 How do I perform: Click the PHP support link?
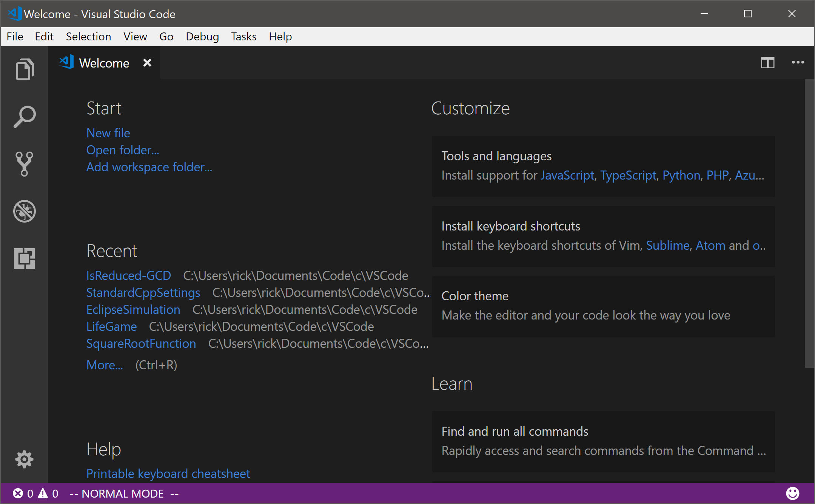(x=718, y=175)
